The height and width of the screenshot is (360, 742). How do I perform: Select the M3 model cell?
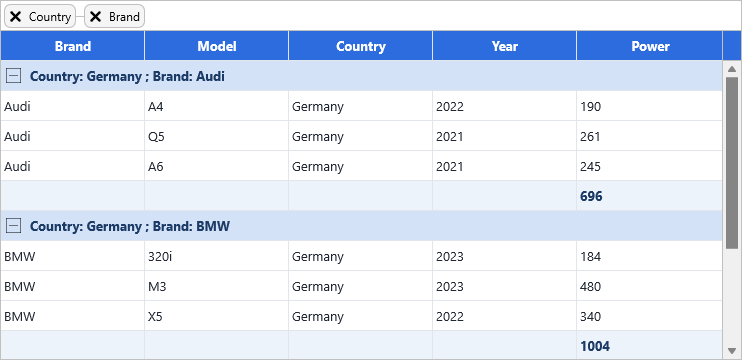(217, 286)
